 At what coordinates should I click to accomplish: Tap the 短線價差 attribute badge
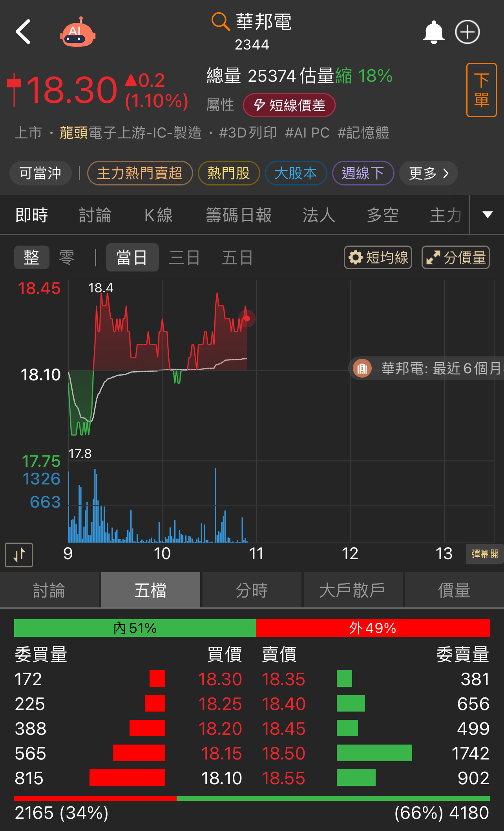[289, 105]
